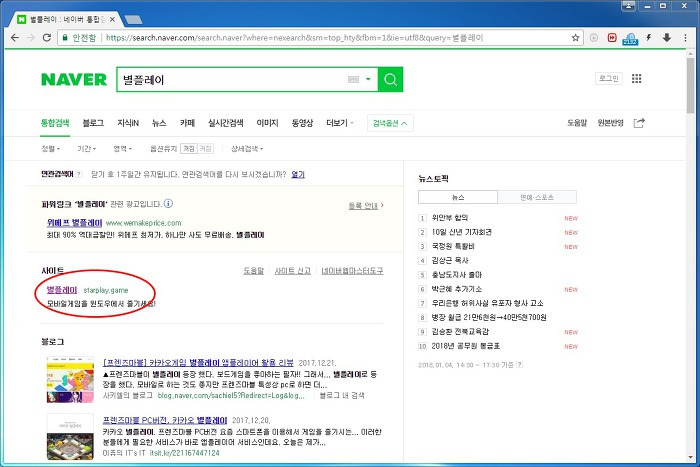Click the browser forward arrow

31,38
